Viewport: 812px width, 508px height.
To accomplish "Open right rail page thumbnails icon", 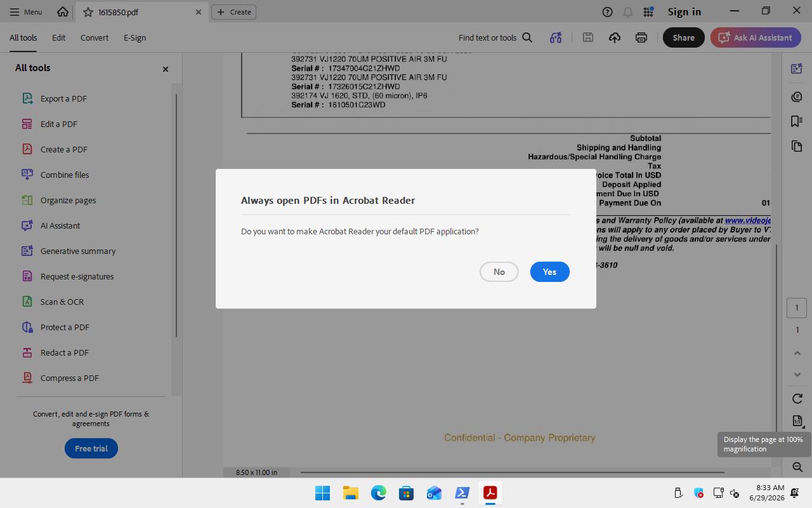I will (797, 146).
